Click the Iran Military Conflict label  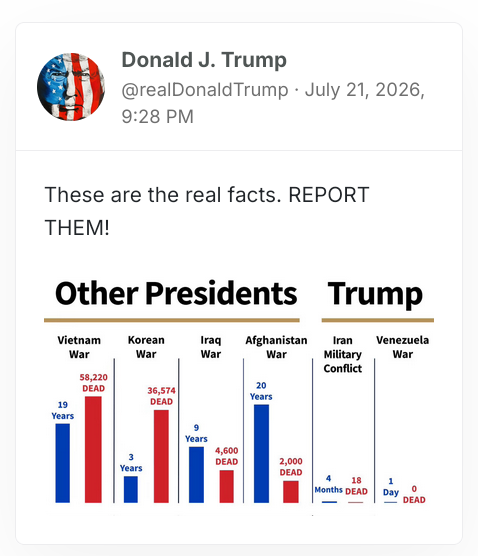click(343, 354)
